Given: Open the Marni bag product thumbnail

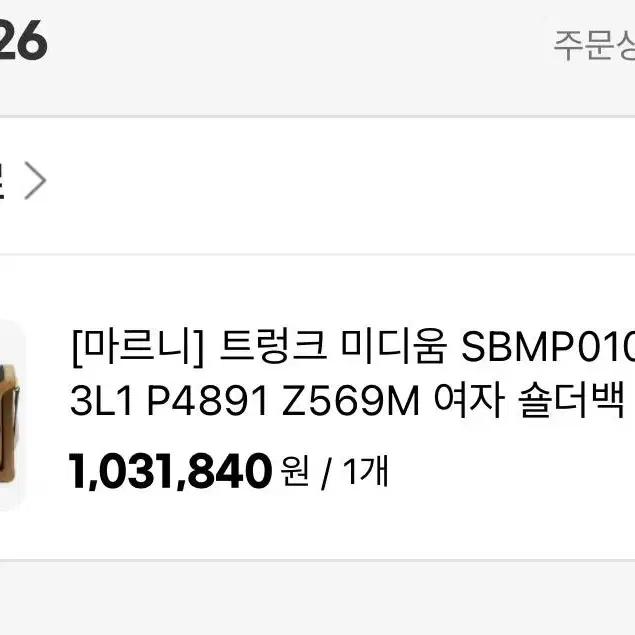Looking at the screenshot, I should point(10,414).
